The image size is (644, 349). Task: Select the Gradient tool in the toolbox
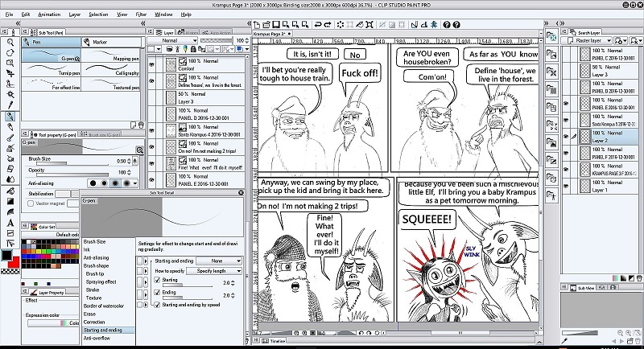10,201
